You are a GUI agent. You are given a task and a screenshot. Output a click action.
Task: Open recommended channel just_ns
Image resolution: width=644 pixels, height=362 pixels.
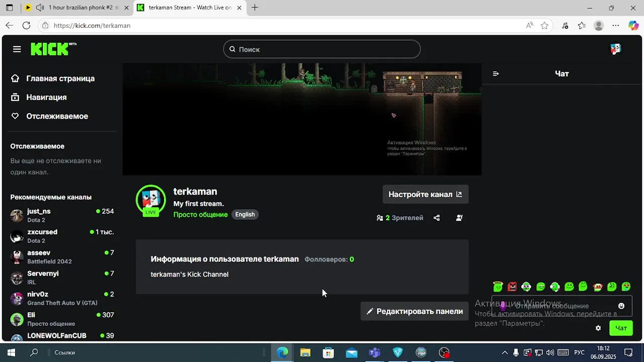tap(62, 215)
